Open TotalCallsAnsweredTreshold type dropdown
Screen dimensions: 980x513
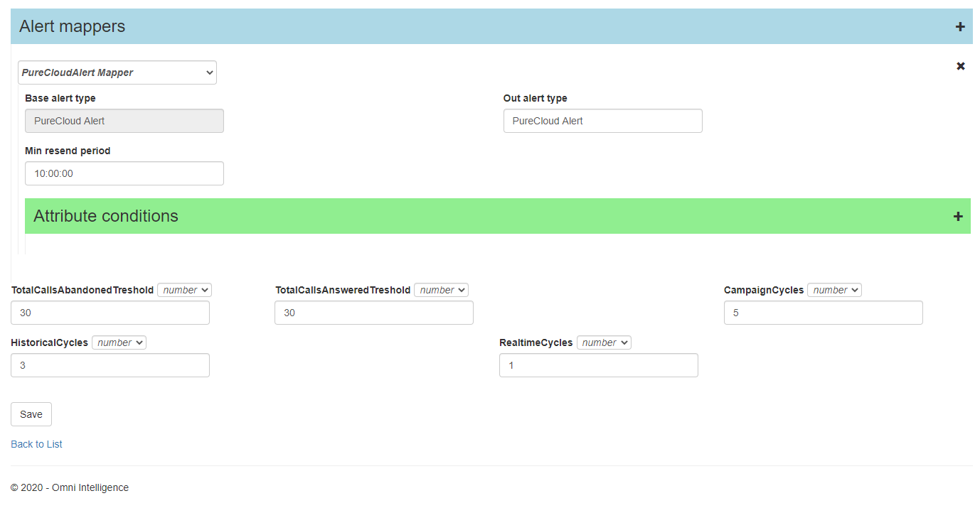coord(441,290)
